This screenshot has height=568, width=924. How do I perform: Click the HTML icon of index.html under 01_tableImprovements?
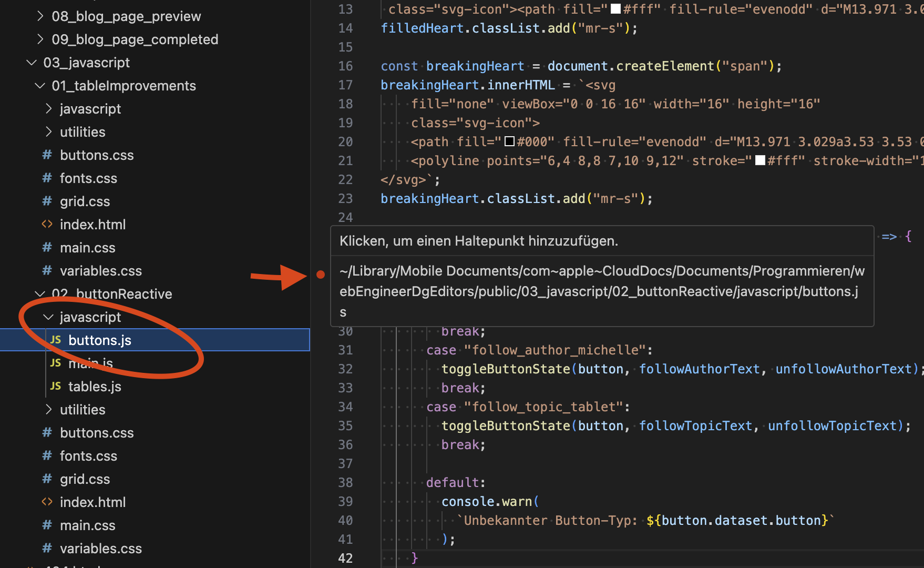pyautogui.click(x=47, y=225)
